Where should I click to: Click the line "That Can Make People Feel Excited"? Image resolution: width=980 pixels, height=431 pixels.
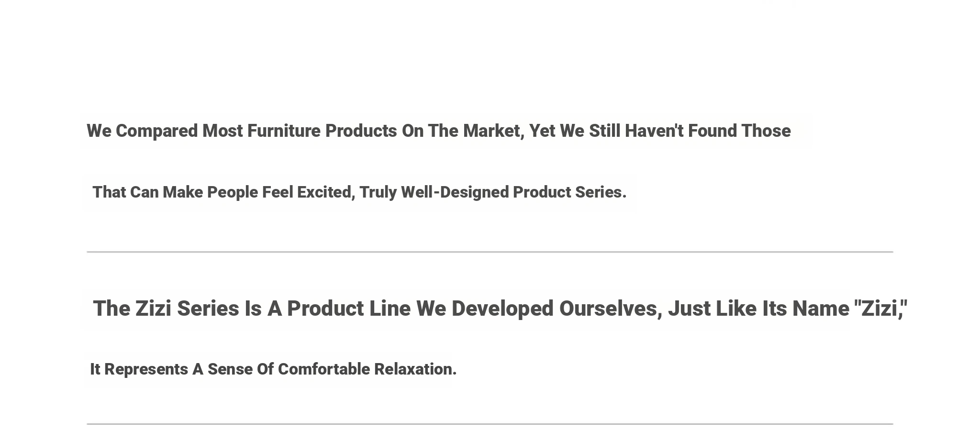359,192
